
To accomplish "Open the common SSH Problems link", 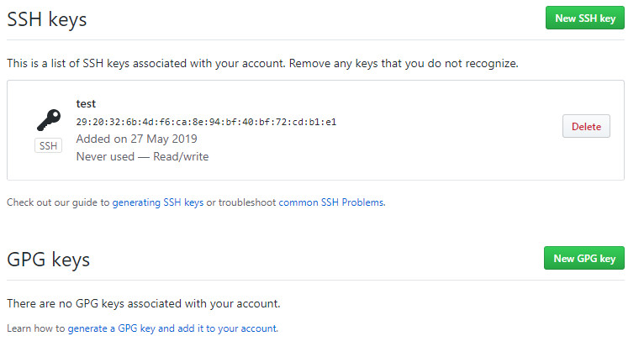I will pyautogui.click(x=331, y=202).
